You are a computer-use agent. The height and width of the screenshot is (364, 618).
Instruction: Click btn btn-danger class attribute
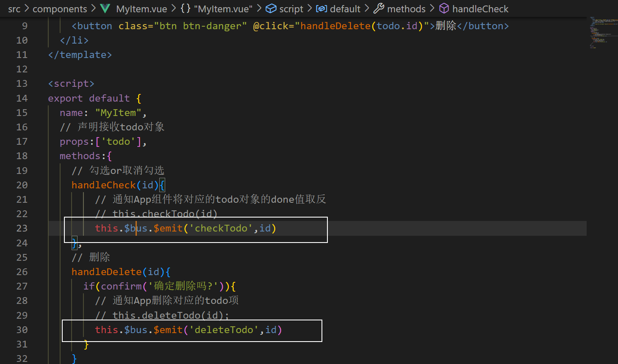[x=183, y=26]
